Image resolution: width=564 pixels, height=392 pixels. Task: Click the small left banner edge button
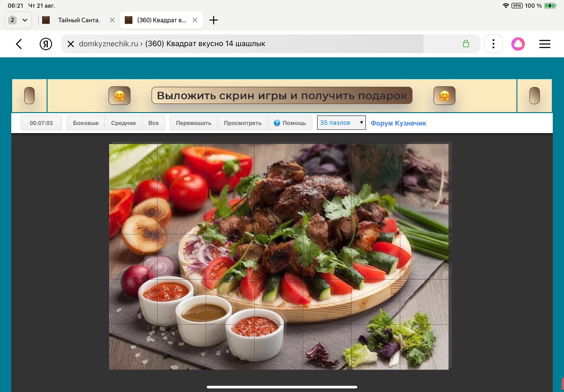(x=29, y=96)
